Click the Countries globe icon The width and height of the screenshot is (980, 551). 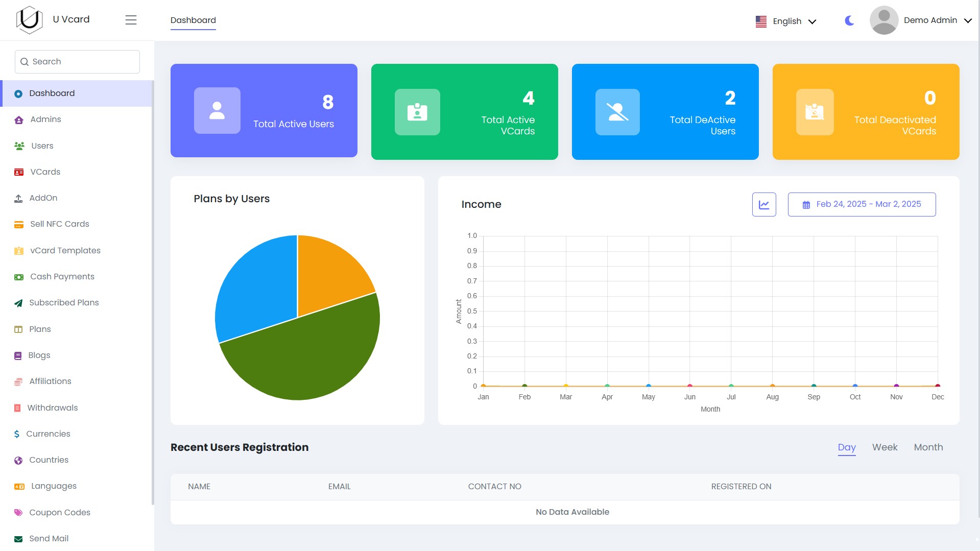(18, 461)
